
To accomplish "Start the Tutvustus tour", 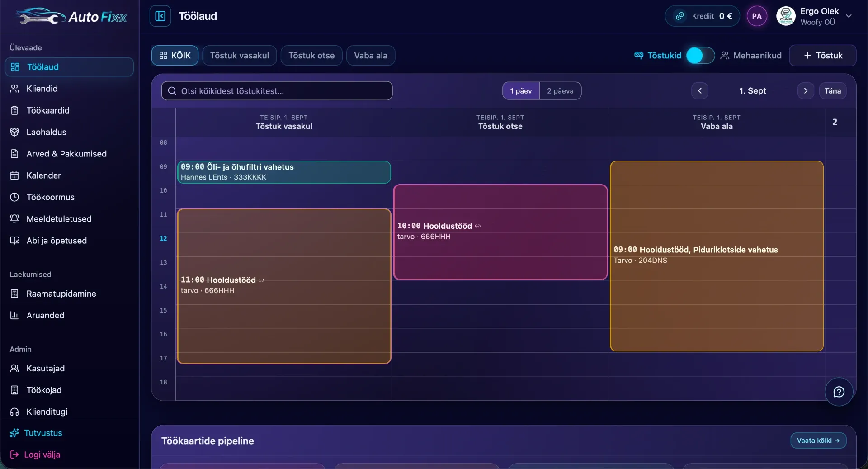I will 36,433.
